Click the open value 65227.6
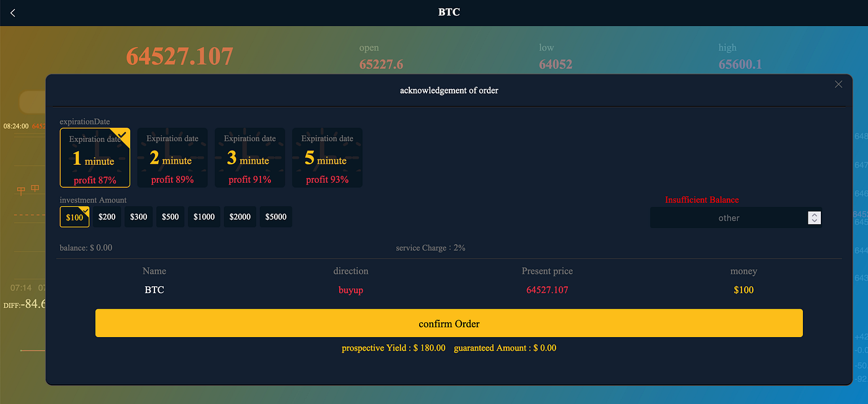 381,64
